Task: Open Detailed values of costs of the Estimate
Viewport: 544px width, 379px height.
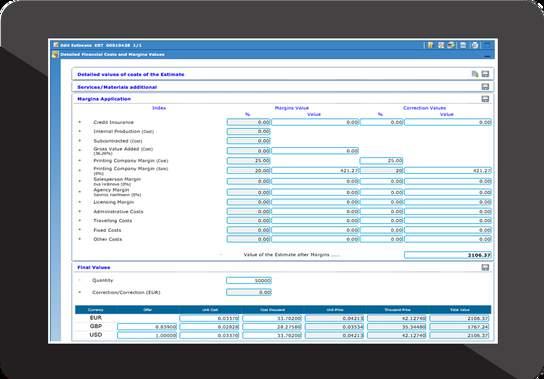Action: [x=131, y=74]
